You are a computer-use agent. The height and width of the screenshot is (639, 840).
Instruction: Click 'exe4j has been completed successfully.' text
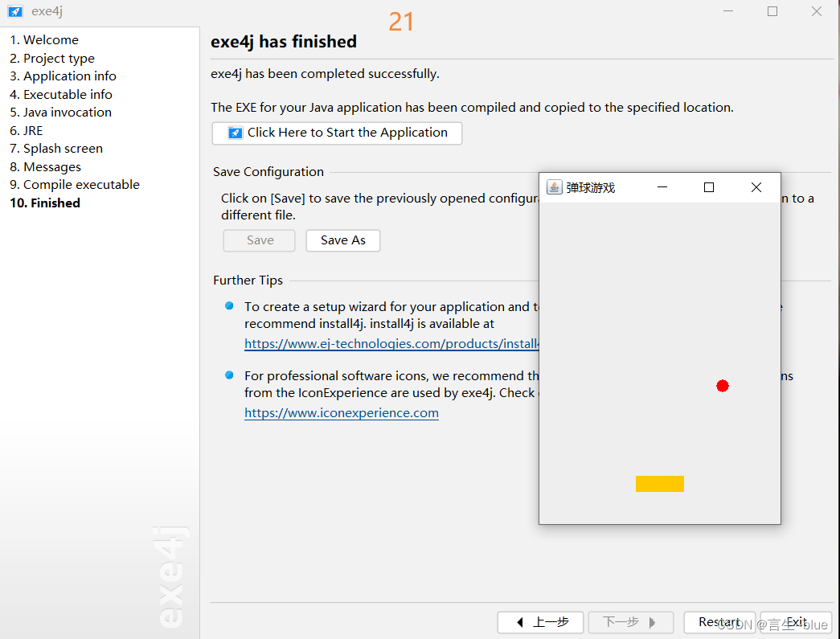pyautogui.click(x=325, y=74)
